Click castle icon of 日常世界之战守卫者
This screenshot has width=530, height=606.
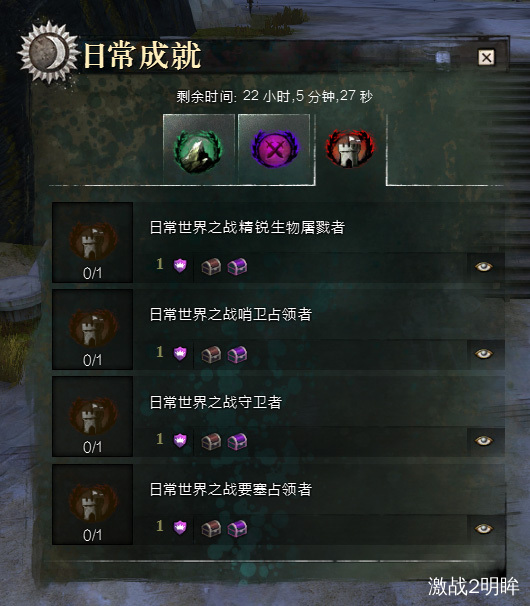point(93,415)
